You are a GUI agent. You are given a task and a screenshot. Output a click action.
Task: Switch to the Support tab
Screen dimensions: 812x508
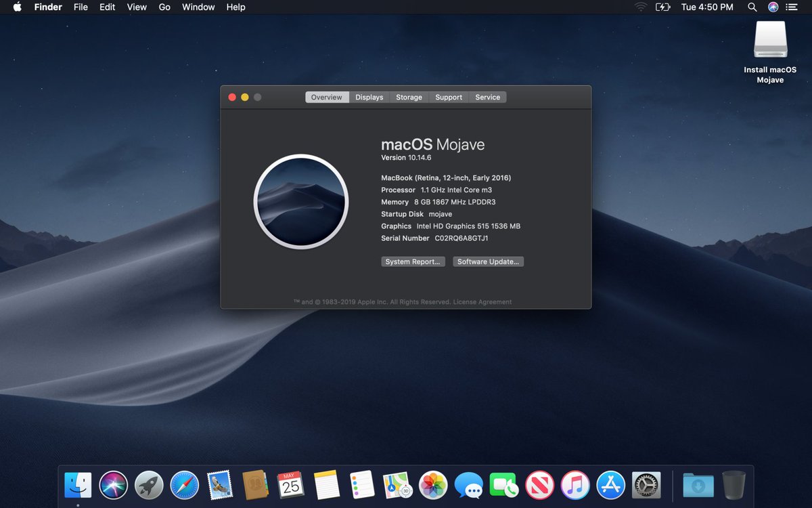tap(449, 97)
